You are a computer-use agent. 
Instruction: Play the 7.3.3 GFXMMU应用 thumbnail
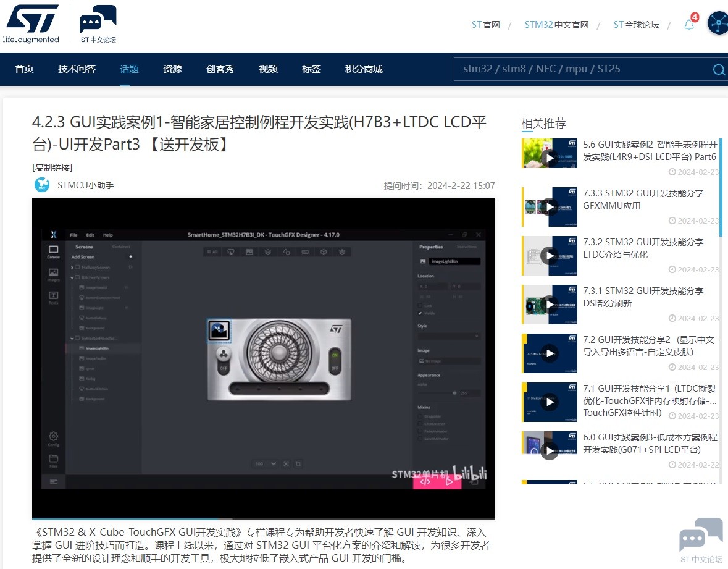coord(550,207)
